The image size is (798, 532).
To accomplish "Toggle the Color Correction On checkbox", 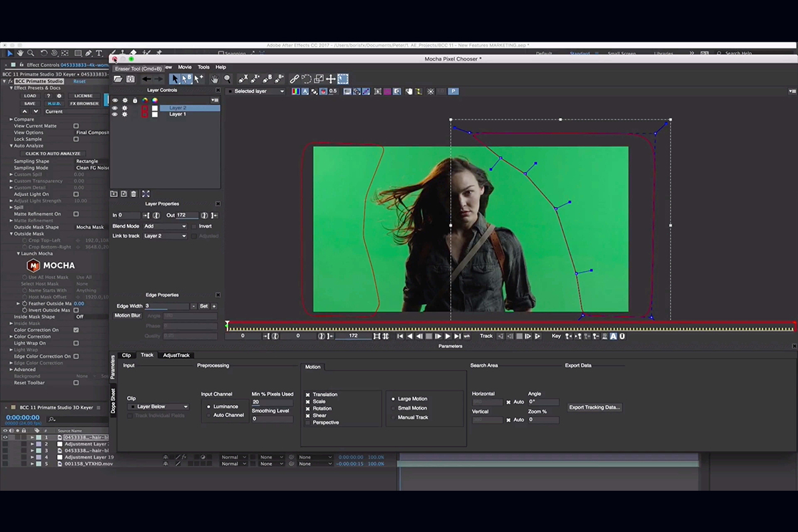I will pyautogui.click(x=76, y=330).
